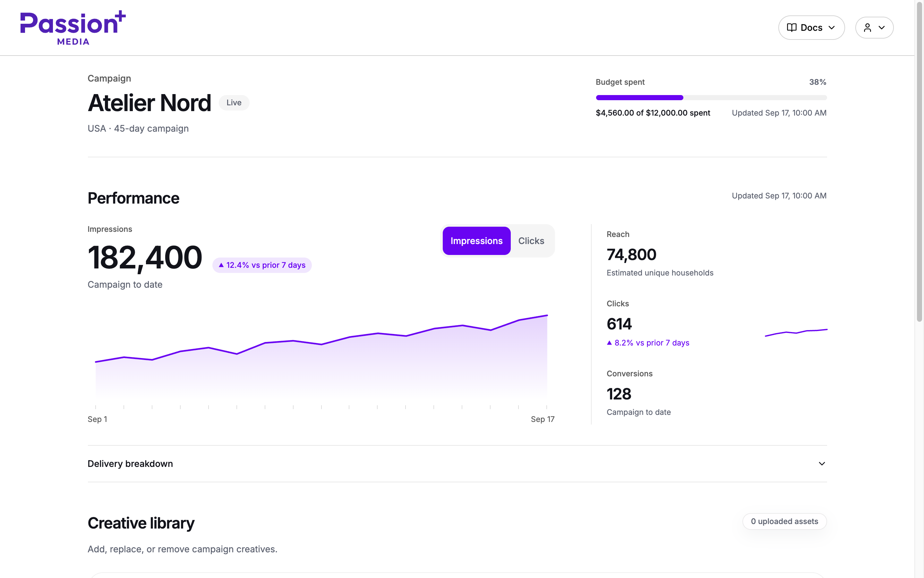Click the Creative library heading
Image resolution: width=924 pixels, height=578 pixels.
pyautogui.click(x=141, y=523)
